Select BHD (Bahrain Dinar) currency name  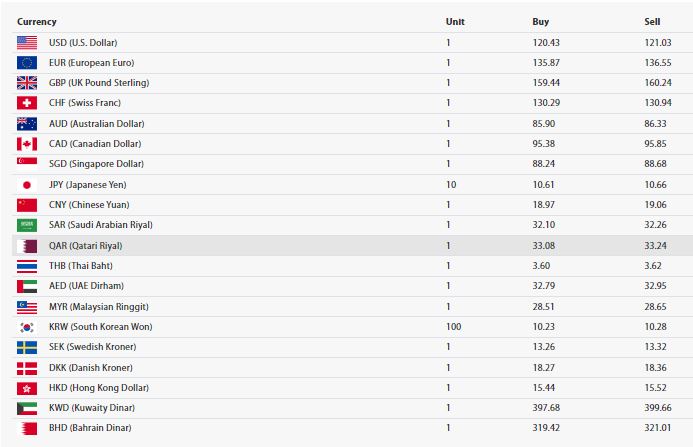tap(90, 428)
